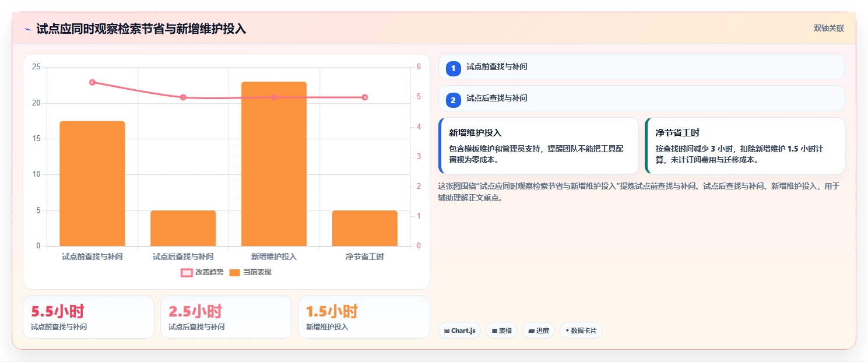Click the 表格 tag icon

[x=494, y=331]
